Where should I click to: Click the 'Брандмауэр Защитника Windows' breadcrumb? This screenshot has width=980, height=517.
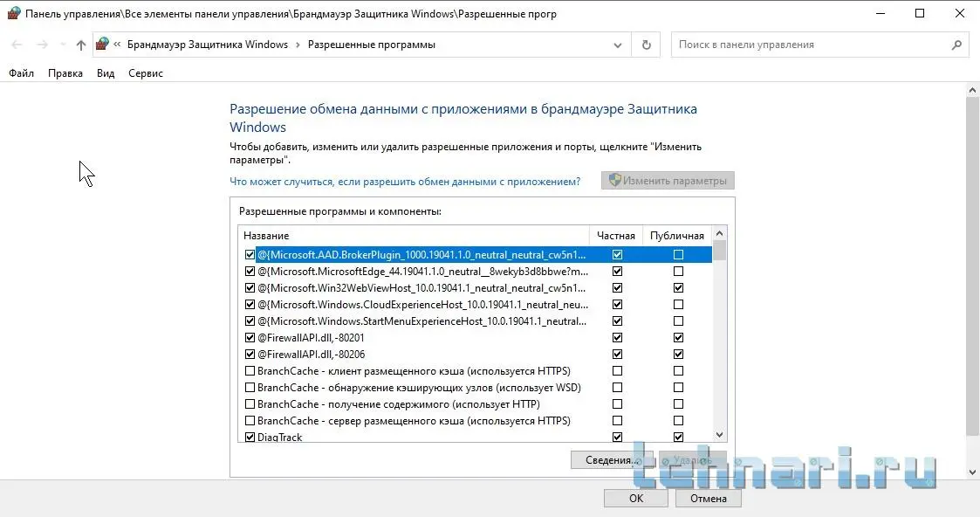pyautogui.click(x=208, y=45)
